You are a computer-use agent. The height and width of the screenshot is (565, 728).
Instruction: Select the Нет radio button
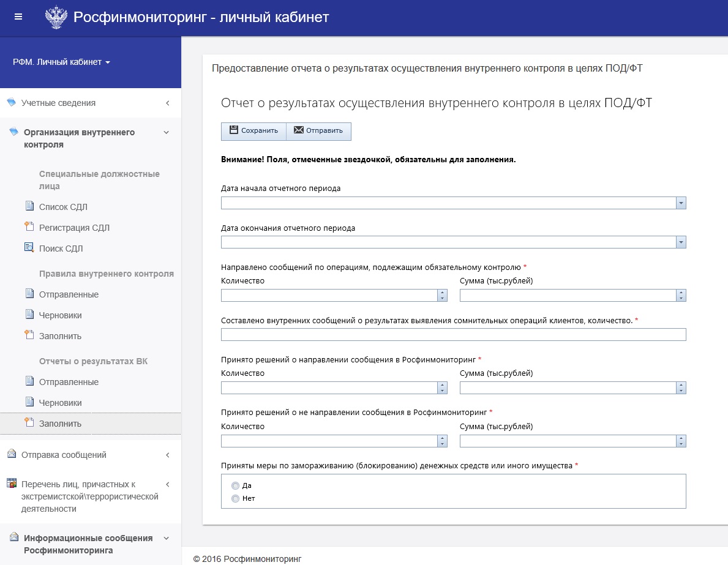click(235, 499)
